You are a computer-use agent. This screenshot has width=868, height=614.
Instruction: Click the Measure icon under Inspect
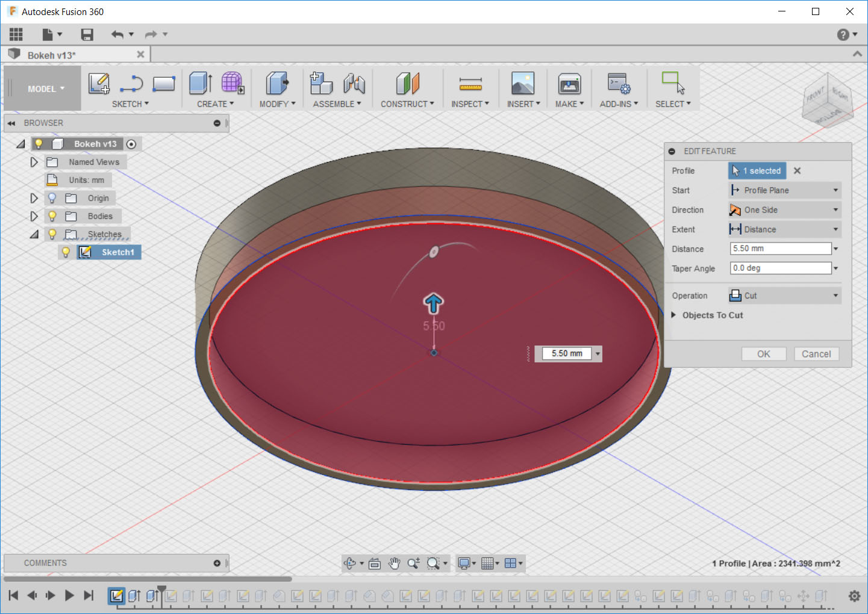[470, 84]
